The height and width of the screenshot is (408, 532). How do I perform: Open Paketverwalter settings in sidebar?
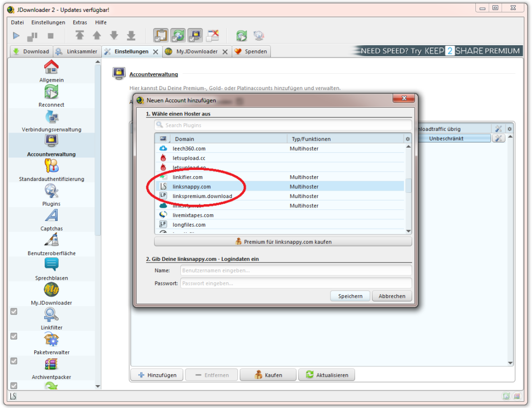tap(51, 344)
